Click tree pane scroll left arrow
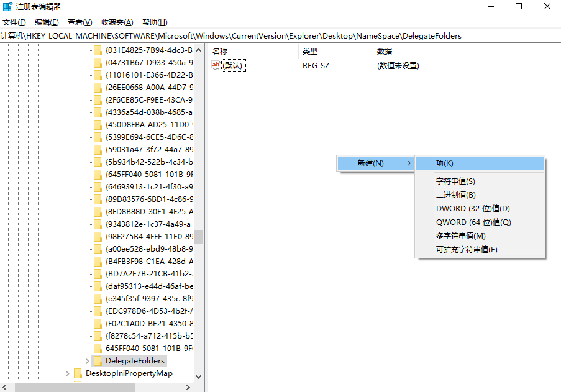 point(4,387)
